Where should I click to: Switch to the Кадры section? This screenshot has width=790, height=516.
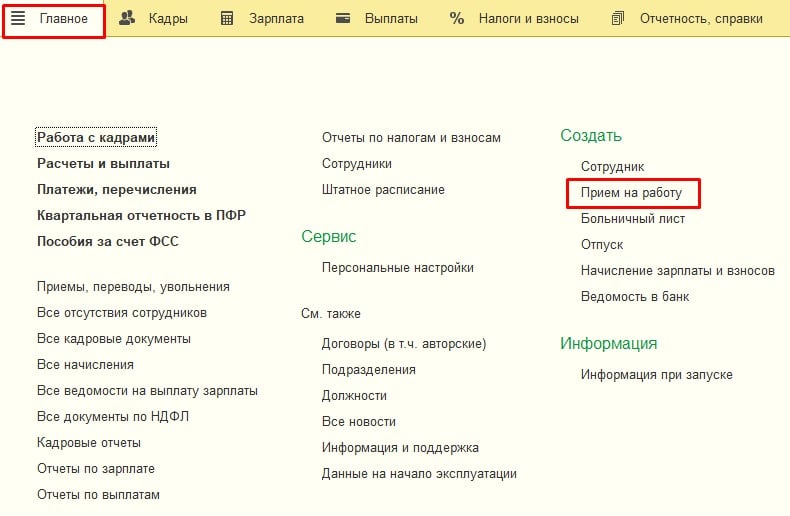(167, 19)
